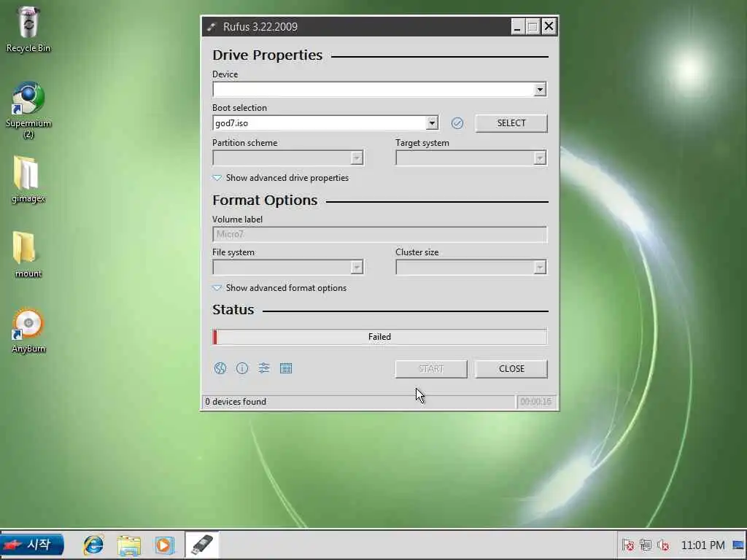The image size is (747, 560).
Task: Click the '0 devices found' status text
Action: pos(236,402)
